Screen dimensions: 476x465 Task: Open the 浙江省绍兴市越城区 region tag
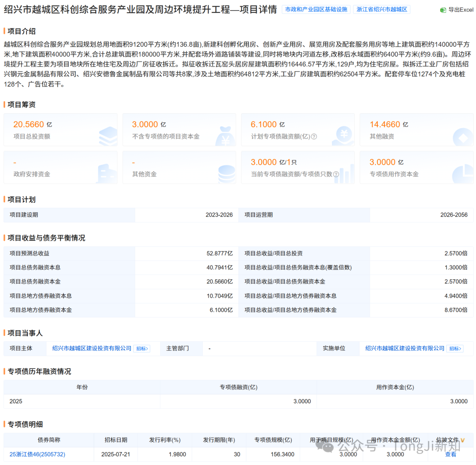point(382,9)
